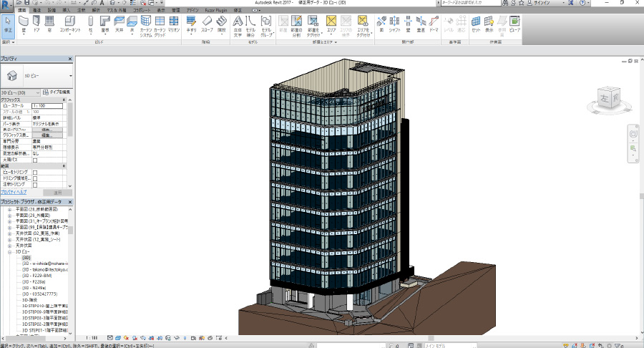Expand the 選択 panel dropdown
This screenshot has height=348, width=644.
click(8, 42)
